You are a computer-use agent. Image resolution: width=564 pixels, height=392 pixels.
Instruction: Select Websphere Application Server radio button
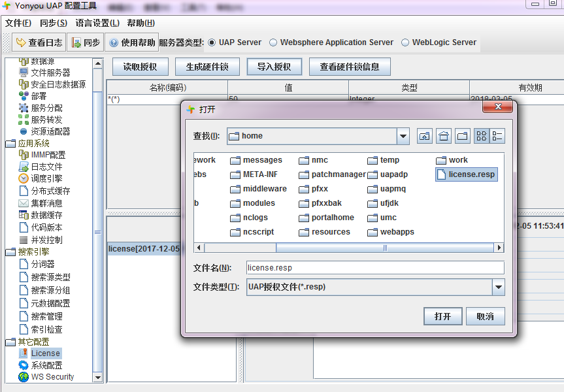(x=273, y=42)
